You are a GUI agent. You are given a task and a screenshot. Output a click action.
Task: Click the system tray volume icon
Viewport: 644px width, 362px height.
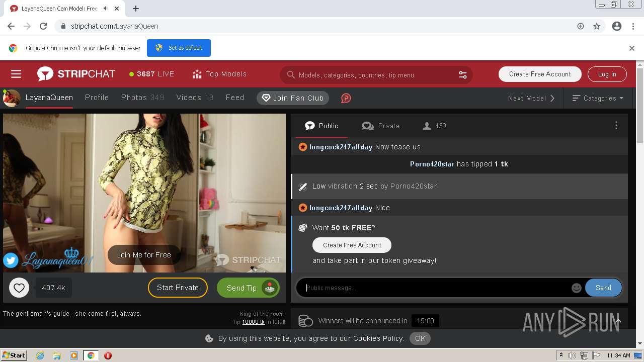(x=572, y=355)
